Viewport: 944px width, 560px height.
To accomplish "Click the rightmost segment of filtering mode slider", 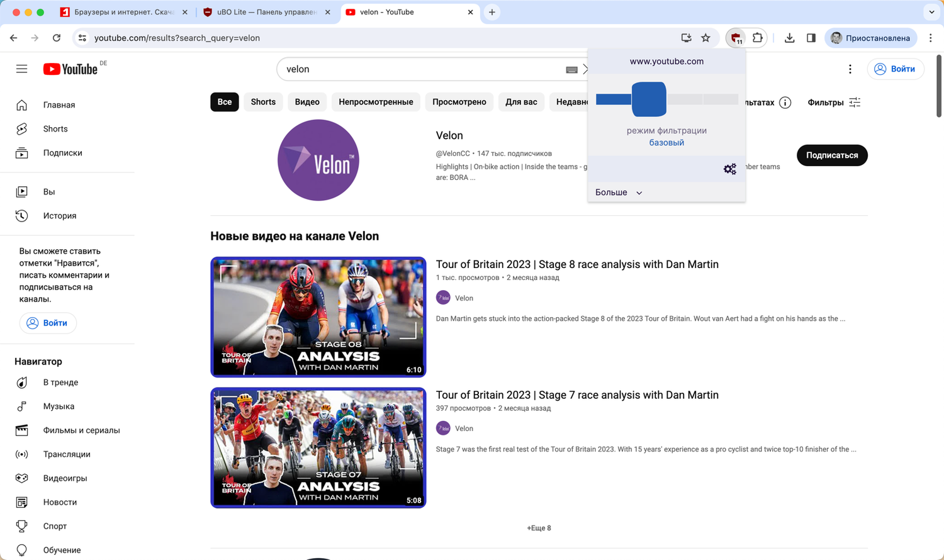I will pos(721,99).
